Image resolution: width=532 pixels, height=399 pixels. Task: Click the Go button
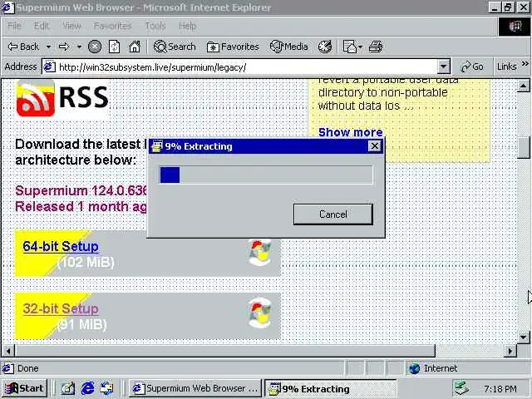click(x=472, y=66)
